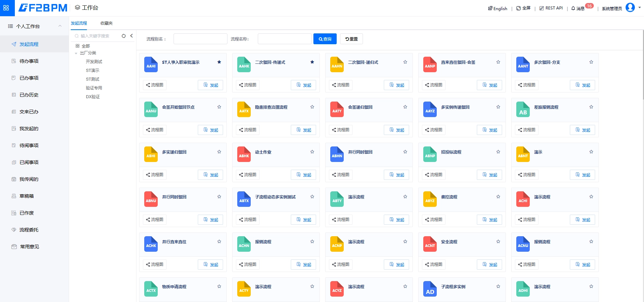Click the 重置 reset button
This screenshot has height=302, width=644.
pos(351,39)
